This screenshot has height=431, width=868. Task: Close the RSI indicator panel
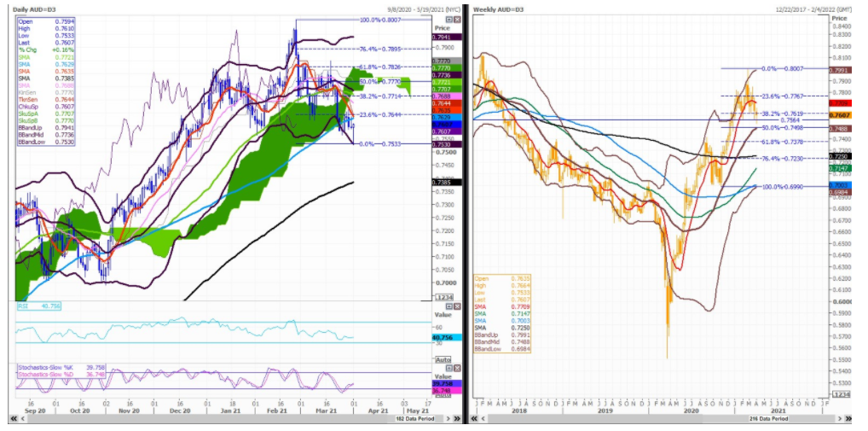[x=457, y=306]
